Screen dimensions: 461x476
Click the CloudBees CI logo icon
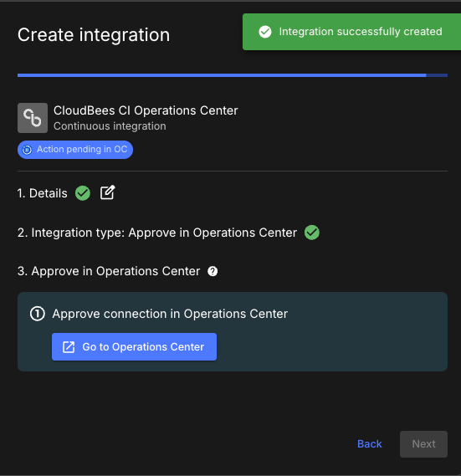[33, 118]
